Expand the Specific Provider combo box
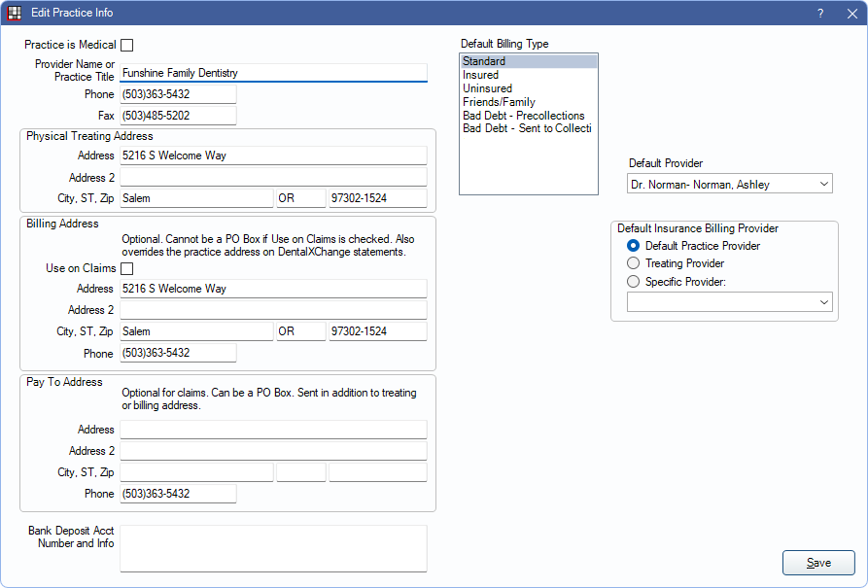 pyautogui.click(x=729, y=303)
